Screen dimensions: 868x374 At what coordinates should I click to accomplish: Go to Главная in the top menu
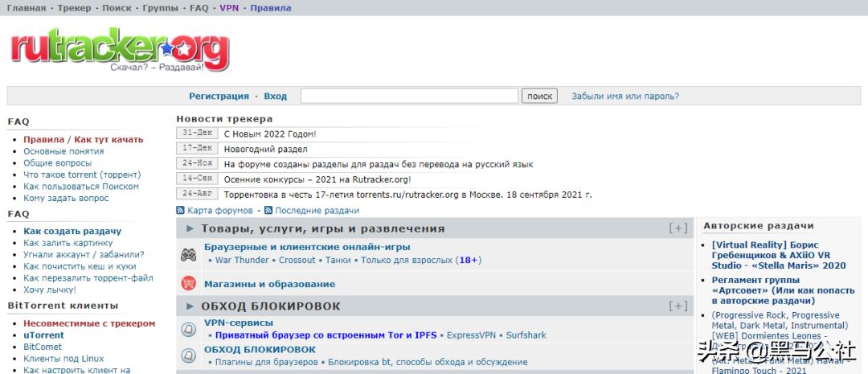click(27, 8)
